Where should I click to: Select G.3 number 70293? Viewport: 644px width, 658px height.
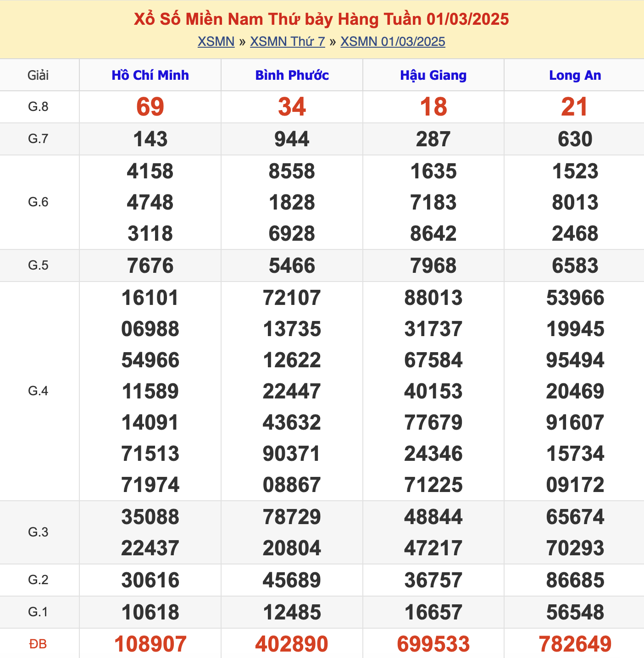click(x=575, y=548)
